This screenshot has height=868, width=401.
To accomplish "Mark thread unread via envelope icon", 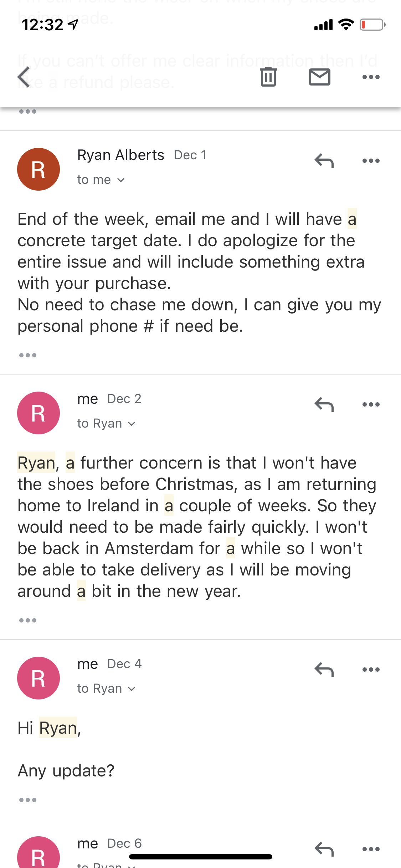I will pyautogui.click(x=319, y=77).
